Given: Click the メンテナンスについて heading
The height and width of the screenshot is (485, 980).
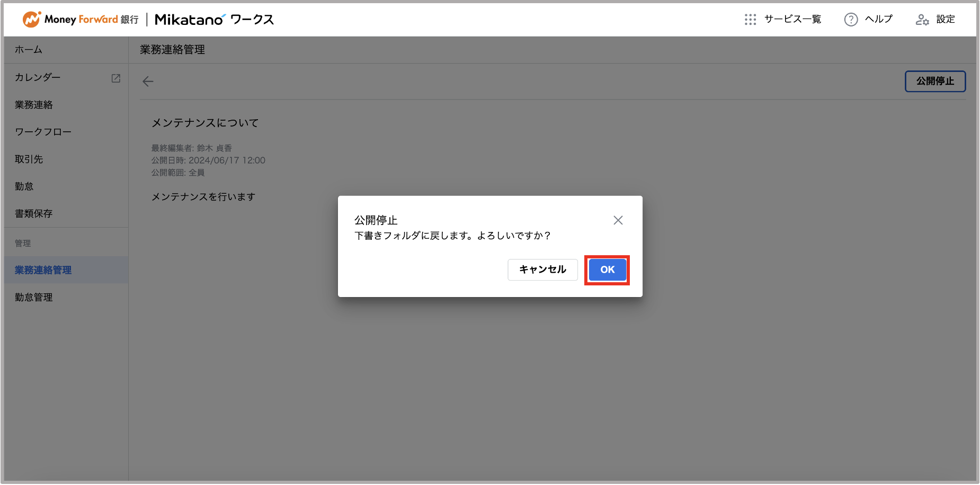Looking at the screenshot, I should 206,123.
